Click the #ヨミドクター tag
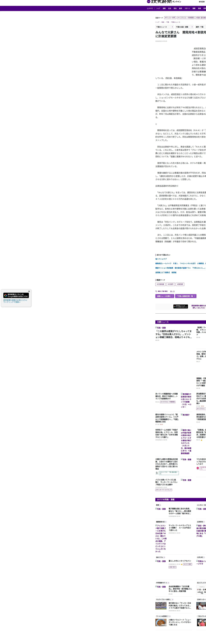Image resolution: width=206 pixels, height=644 pixels. (169, 473)
